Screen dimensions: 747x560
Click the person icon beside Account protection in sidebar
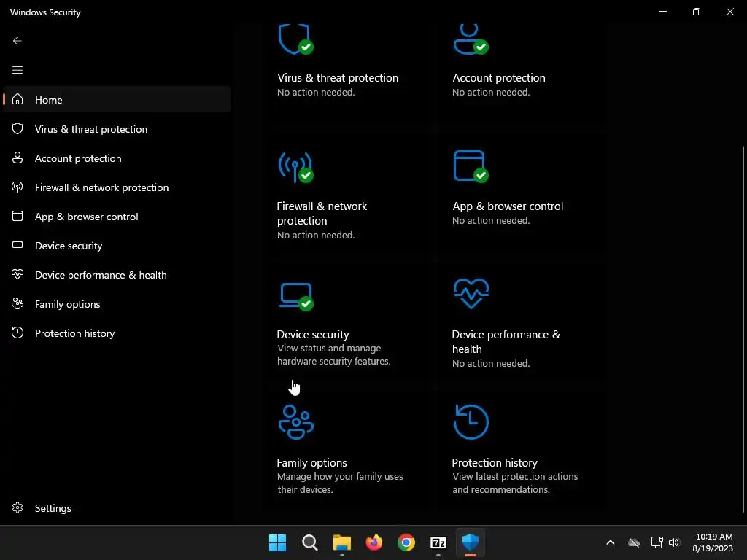[18, 157]
